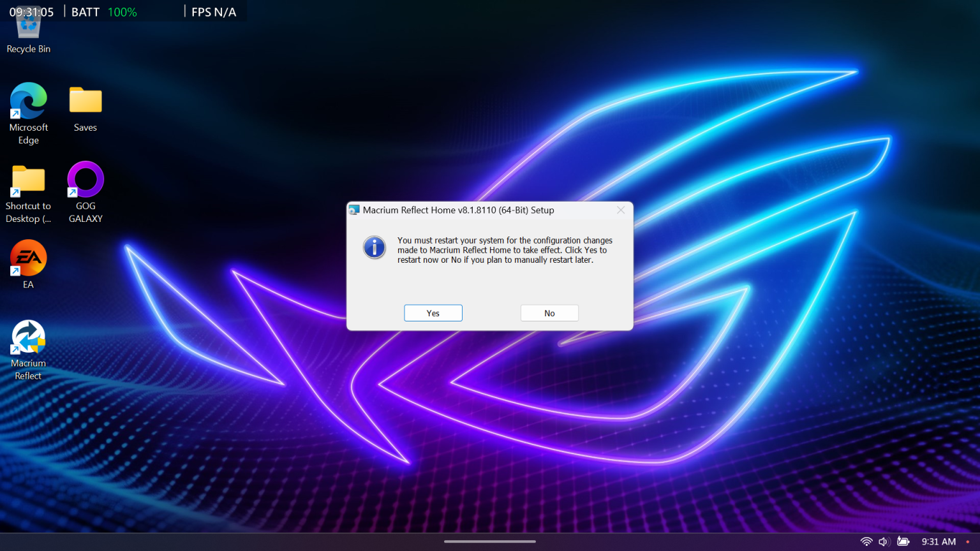Screen dimensions: 980x551
Task: Open the Recycle Bin
Action: (28, 24)
